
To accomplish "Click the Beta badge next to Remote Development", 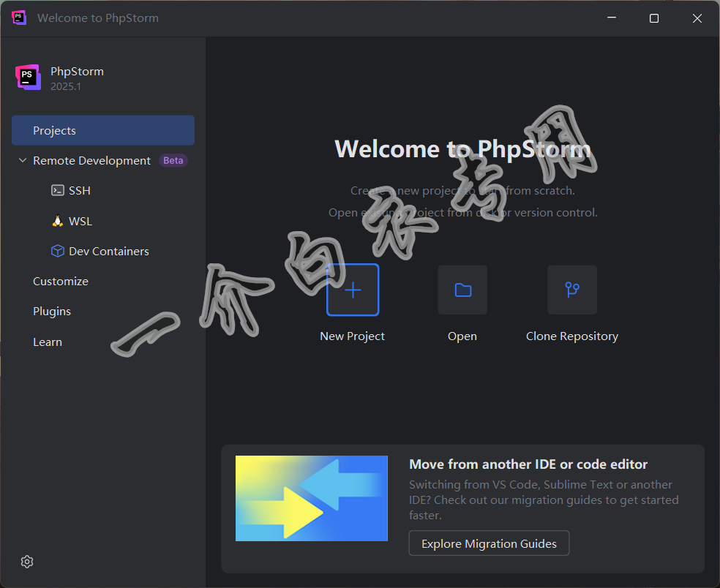I will [173, 161].
